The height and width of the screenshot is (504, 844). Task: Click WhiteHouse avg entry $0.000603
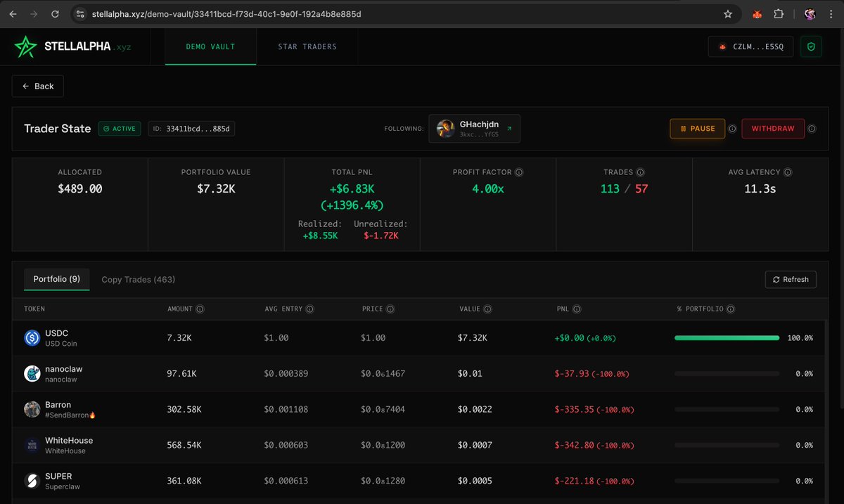285,445
